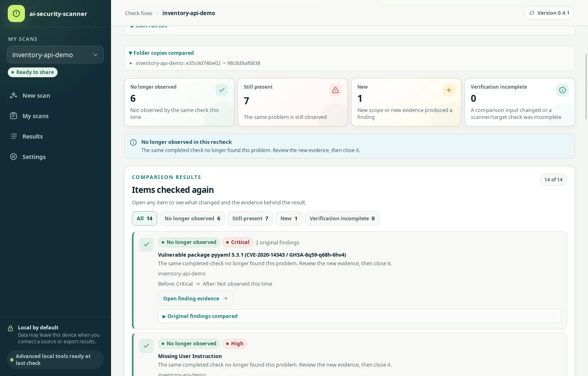The height and width of the screenshot is (376, 588).
Task: Select the Still present 7 filter
Action: pos(250,218)
